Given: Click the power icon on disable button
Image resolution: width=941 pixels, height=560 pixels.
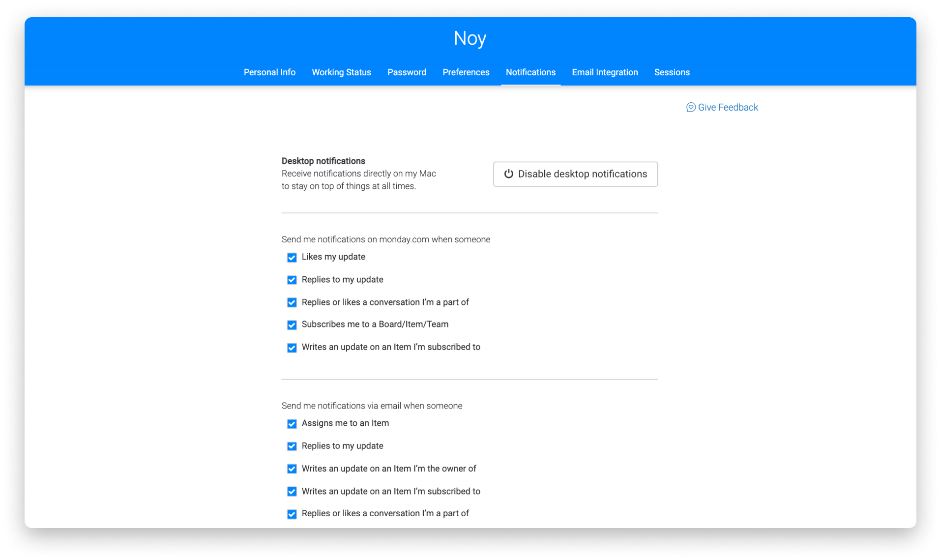Looking at the screenshot, I should pos(508,174).
